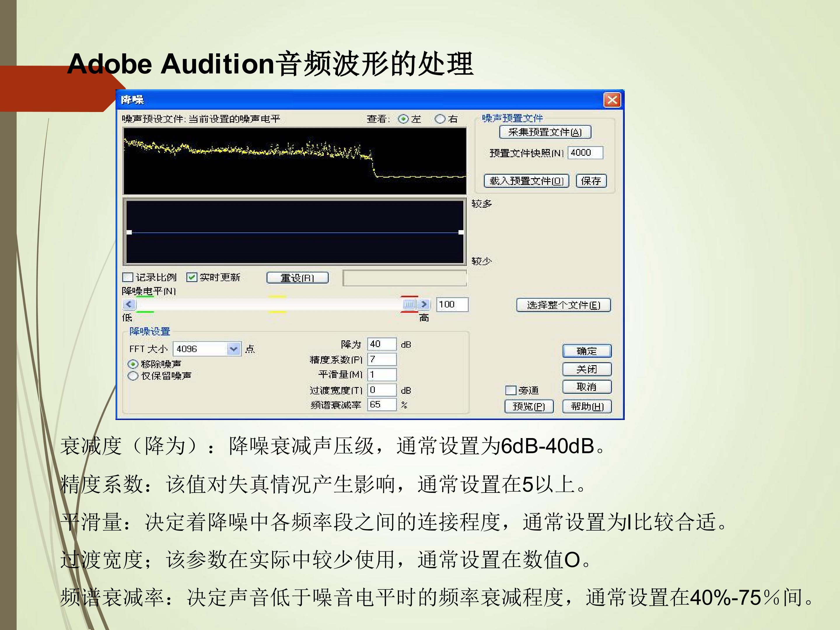Enable the 记录比例 checkbox
Viewport: 840px width, 630px height.
tap(127, 277)
